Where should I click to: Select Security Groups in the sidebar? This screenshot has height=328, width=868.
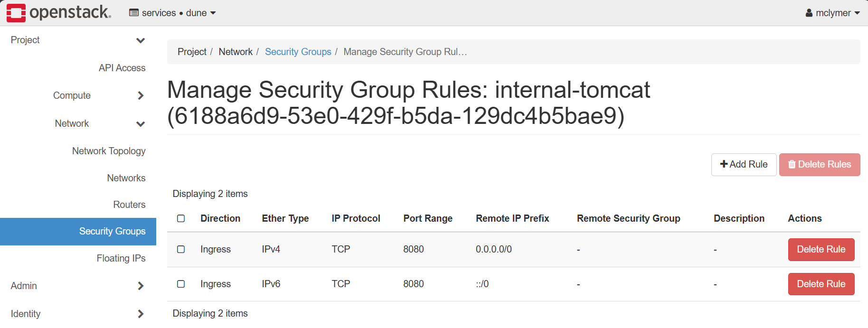(x=78, y=232)
